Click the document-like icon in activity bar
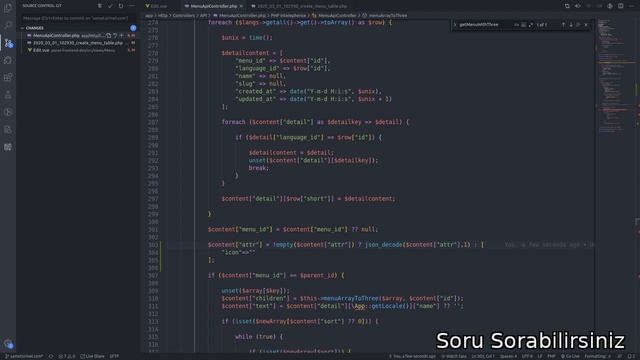 tap(8, 130)
